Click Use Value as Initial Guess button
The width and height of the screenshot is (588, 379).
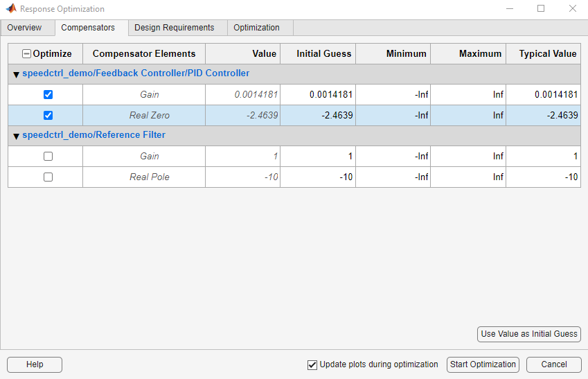click(528, 334)
